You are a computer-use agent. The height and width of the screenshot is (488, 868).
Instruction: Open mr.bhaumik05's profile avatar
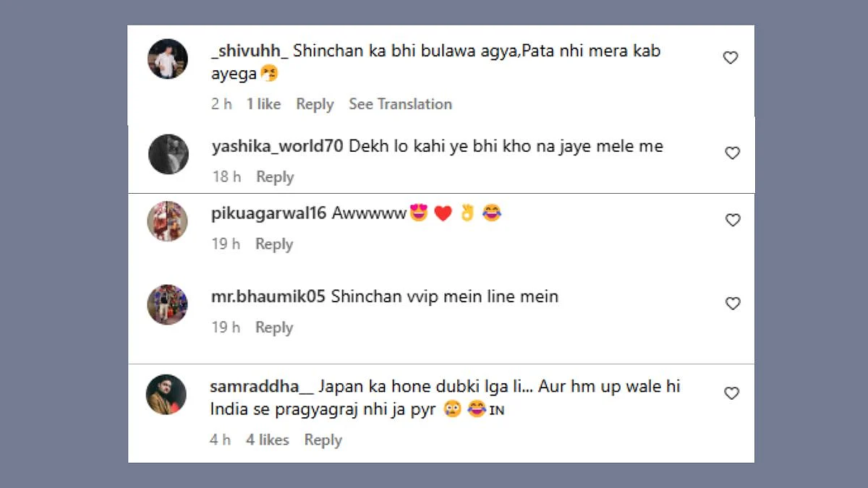(x=168, y=304)
